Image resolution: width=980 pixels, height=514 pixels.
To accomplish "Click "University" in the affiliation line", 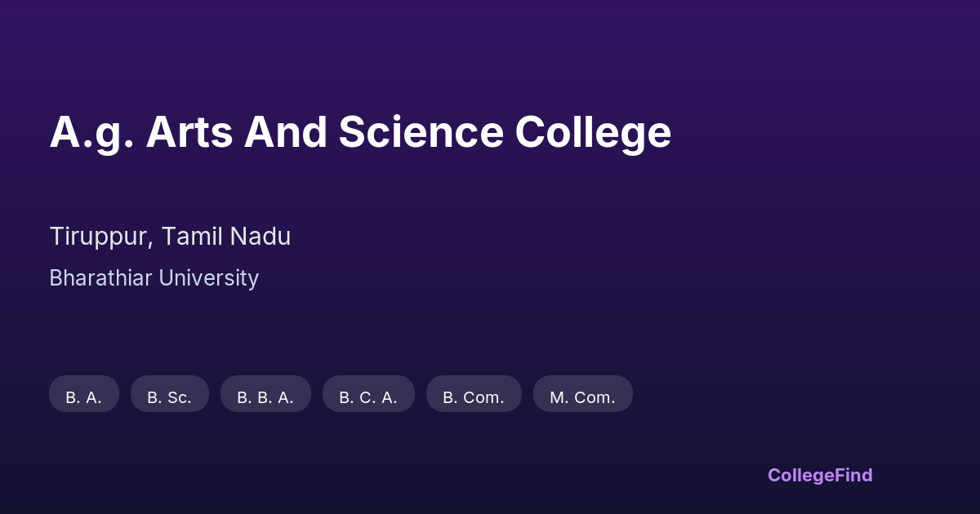I will pyautogui.click(x=208, y=278).
